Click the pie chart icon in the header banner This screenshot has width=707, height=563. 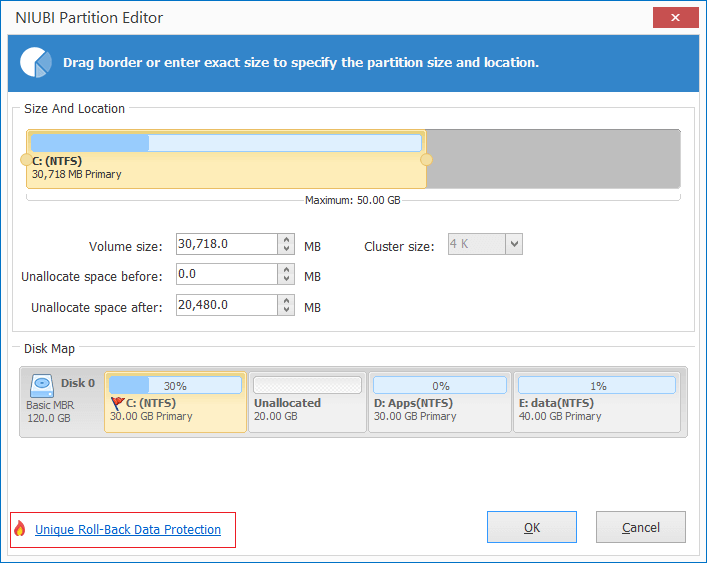(36, 62)
